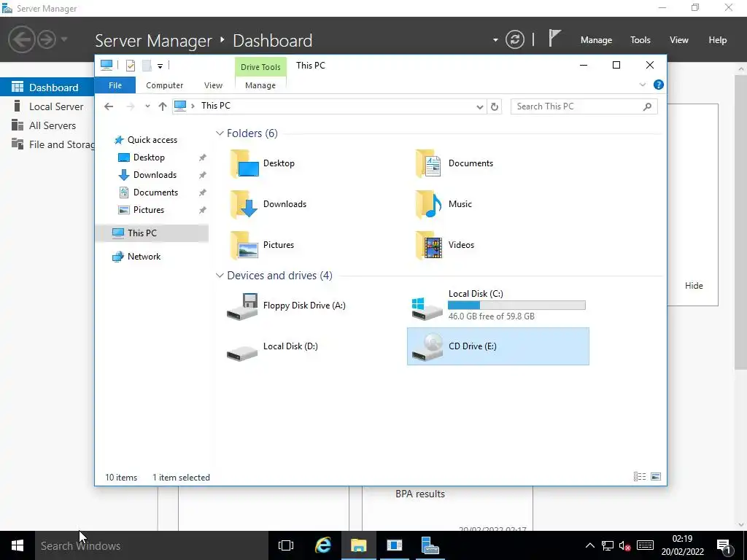Refresh the This PC address bar
Screen dimensions: 747x560
(x=495, y=106)
